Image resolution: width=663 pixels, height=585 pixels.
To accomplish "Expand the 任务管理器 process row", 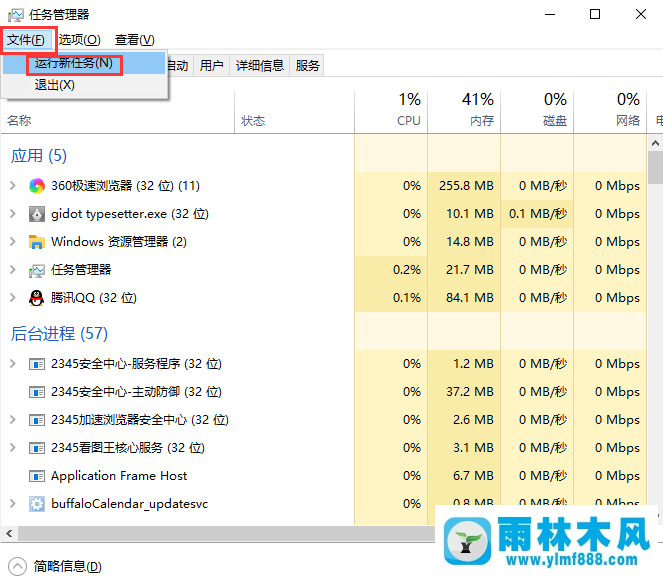I will point(13,270).
